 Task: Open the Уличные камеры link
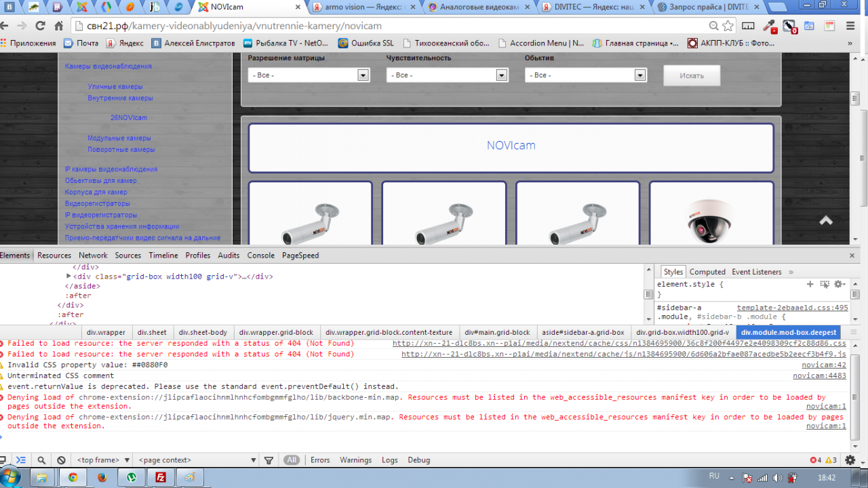pyautogui.click(x=115, y=87)
